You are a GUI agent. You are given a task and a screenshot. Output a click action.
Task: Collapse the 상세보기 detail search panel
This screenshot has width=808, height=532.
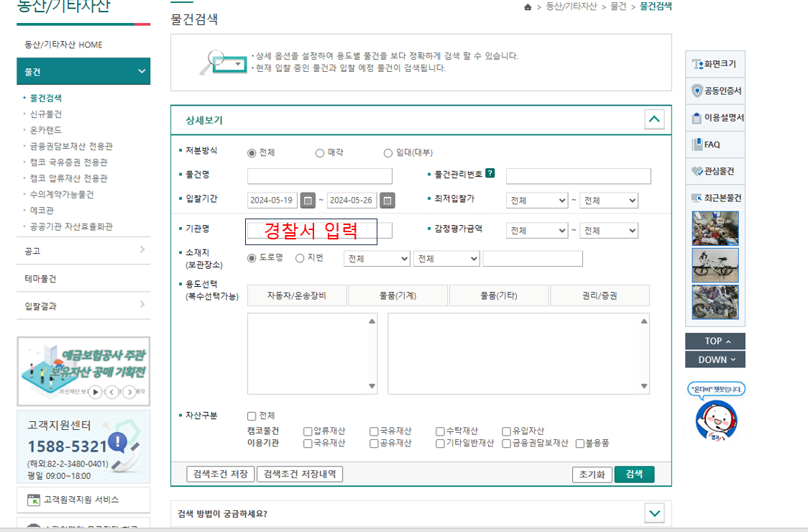point(653,119)
